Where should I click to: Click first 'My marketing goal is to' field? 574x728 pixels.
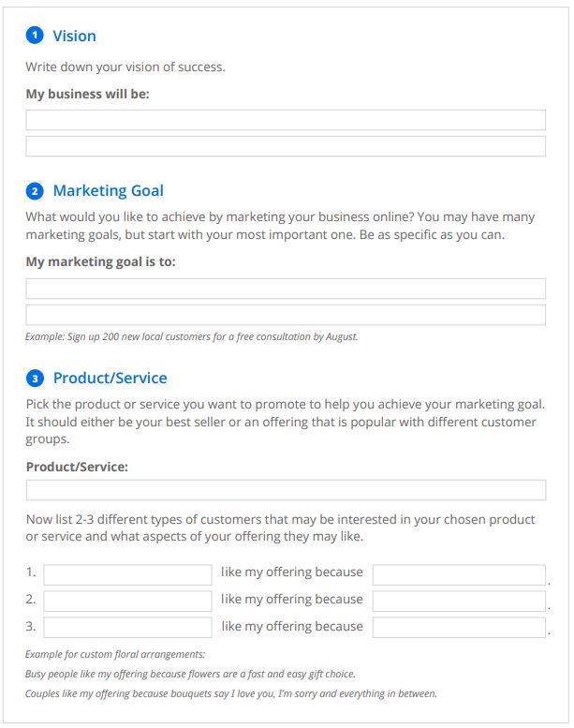tap(286, 289)
